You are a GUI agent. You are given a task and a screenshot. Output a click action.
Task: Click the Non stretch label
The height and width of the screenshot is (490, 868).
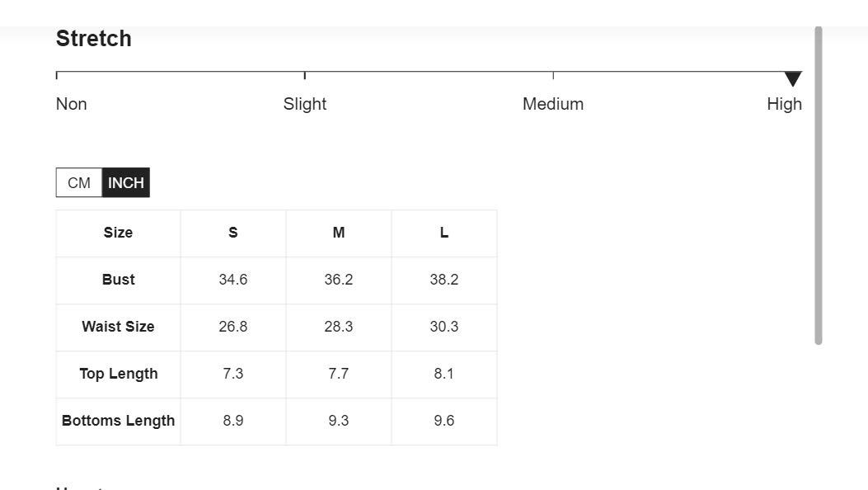(x=72, y=104)
